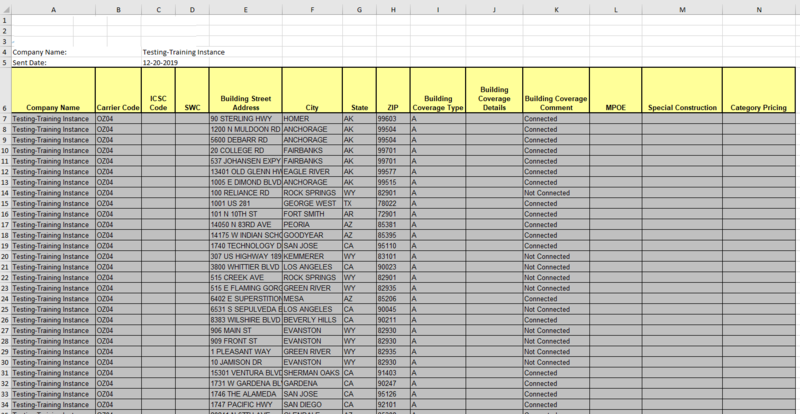Click the HOMER city cell

click(x=311, y=118)
